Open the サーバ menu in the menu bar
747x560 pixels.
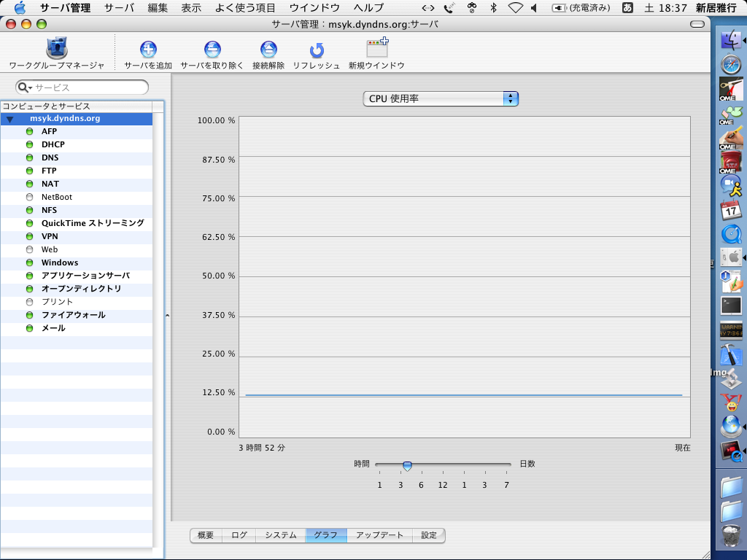[x=119, y=8]
